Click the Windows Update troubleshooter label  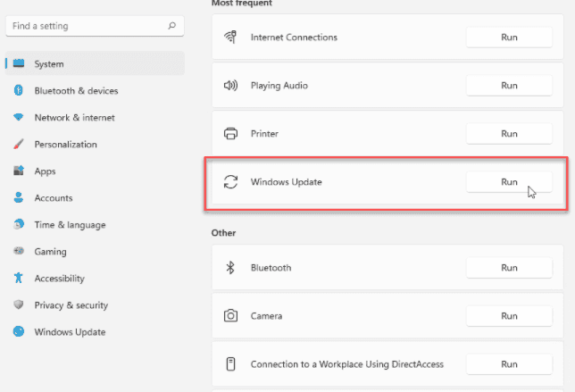pos(286,182)
